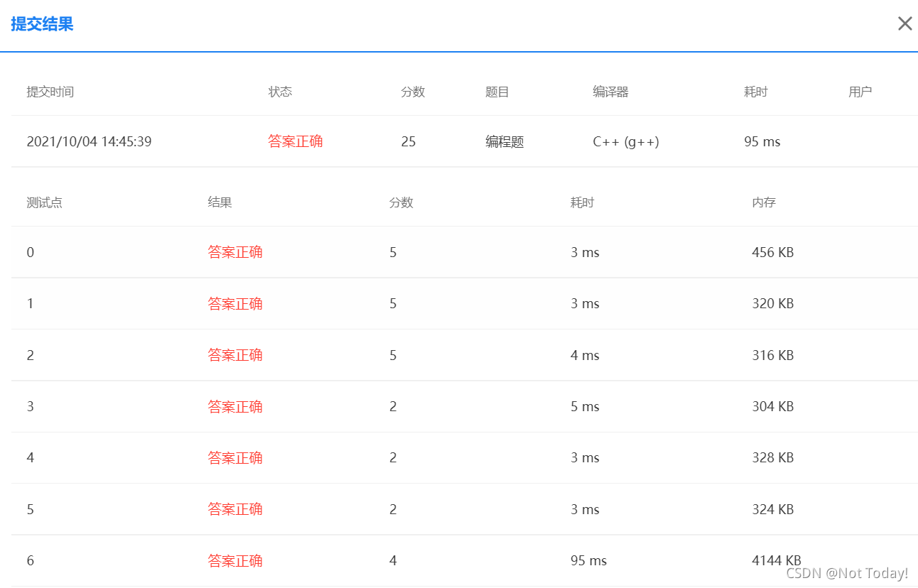918x588 pixels.
Task: Click the close X icon
Action: pyautogui.click(x=904, y=23)
